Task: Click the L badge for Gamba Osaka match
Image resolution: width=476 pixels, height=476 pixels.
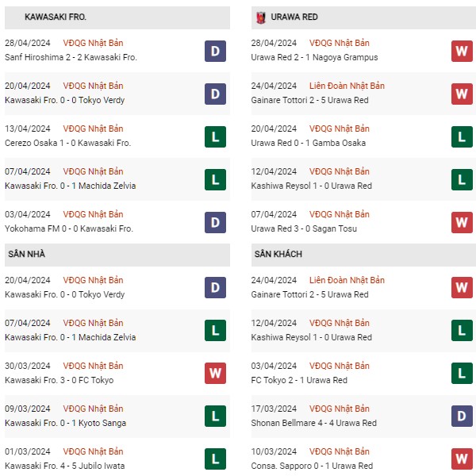Action: tap(462, 137)
